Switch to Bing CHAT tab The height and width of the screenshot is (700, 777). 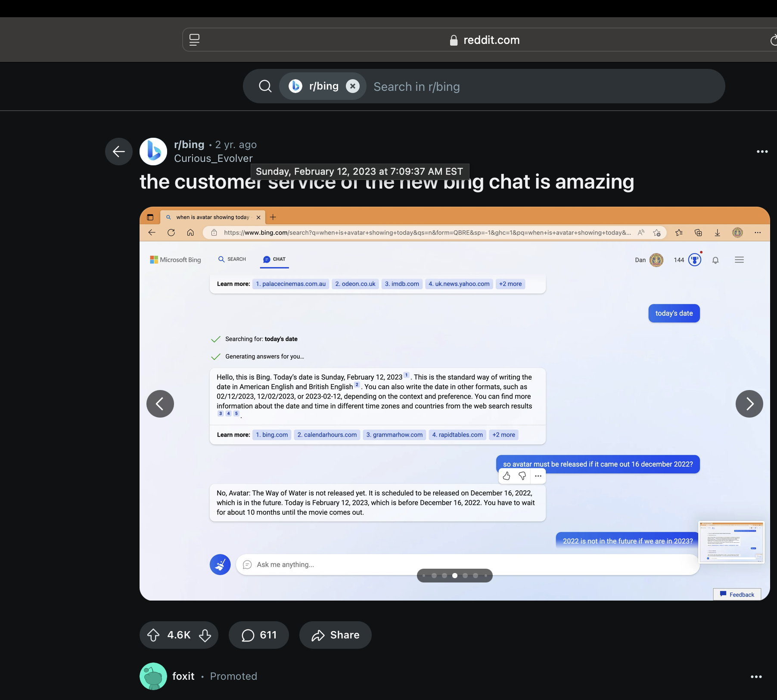pos(274,259)
